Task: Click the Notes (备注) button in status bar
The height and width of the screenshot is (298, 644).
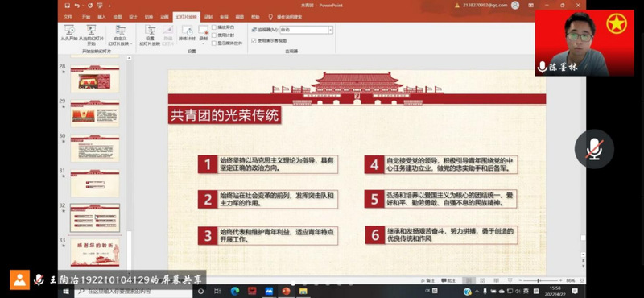Action: [x=427, y=280]
